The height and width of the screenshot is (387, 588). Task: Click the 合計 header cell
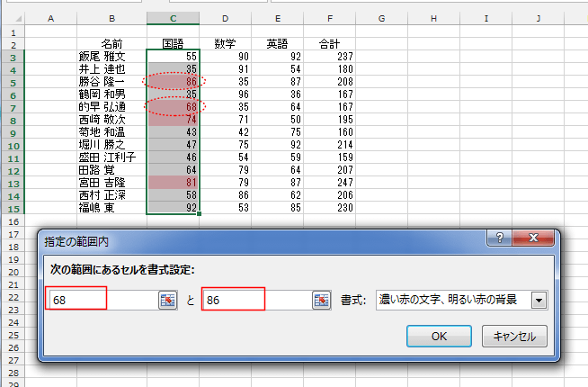click(330, 44)
